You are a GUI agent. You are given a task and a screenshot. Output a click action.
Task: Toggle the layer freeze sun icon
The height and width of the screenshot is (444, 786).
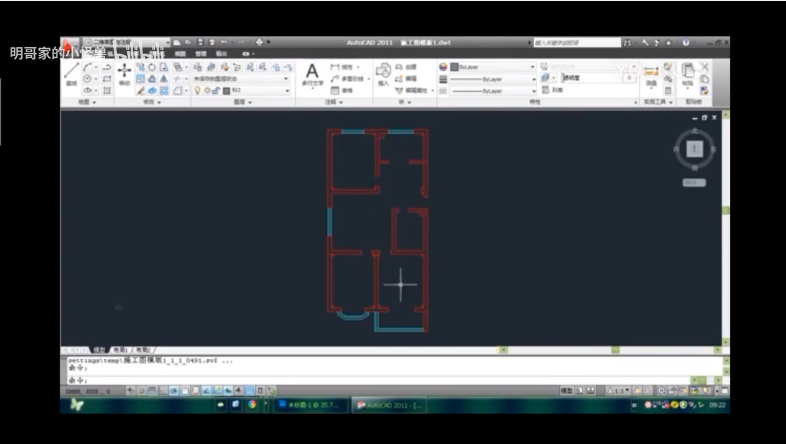pos(207,90)
